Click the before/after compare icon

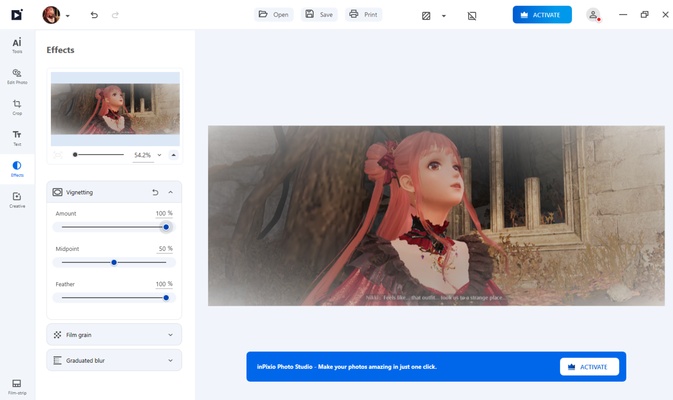click(426, 16)
